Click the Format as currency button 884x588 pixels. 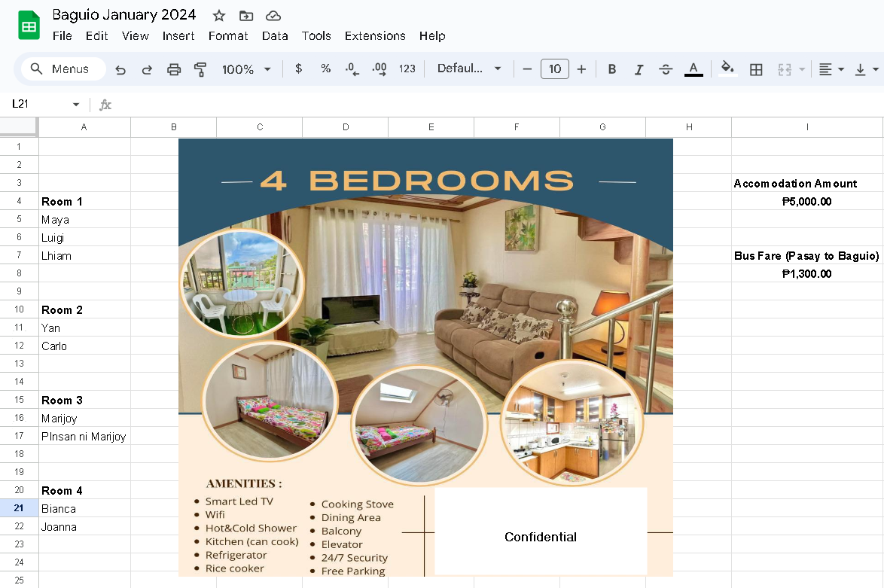(x=298, y=69)
